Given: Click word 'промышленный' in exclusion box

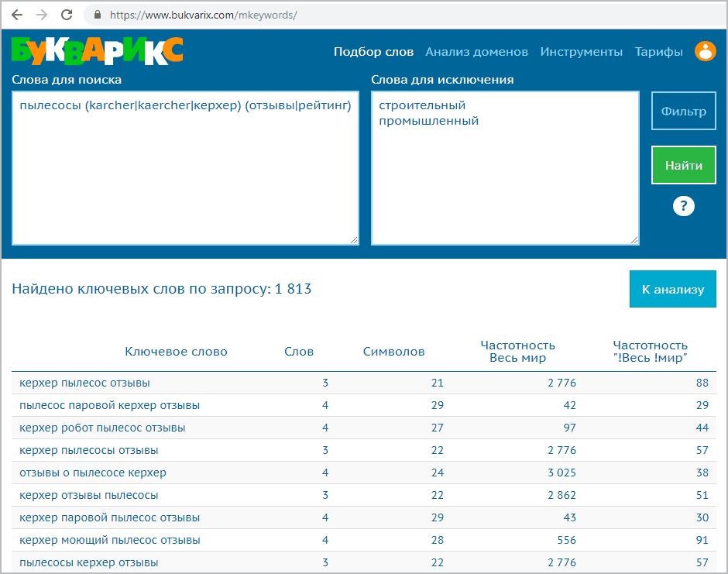Looking at the screenshot, I should [x=428, y=121].
